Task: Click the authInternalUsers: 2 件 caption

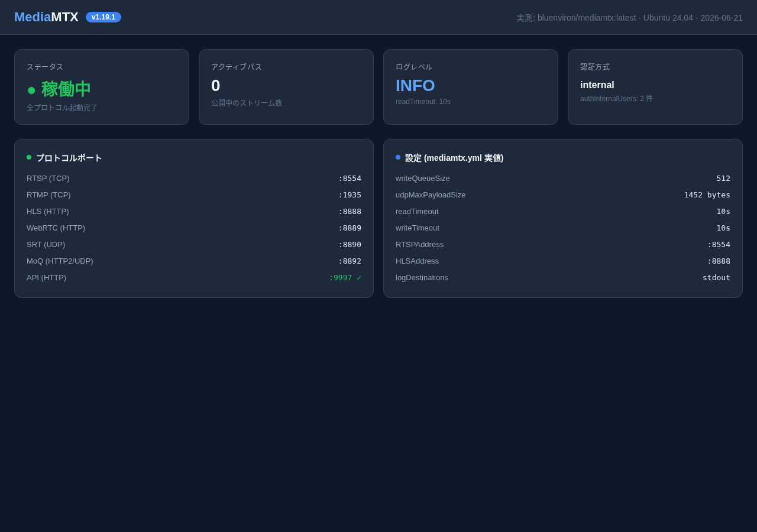Action: 616,99
